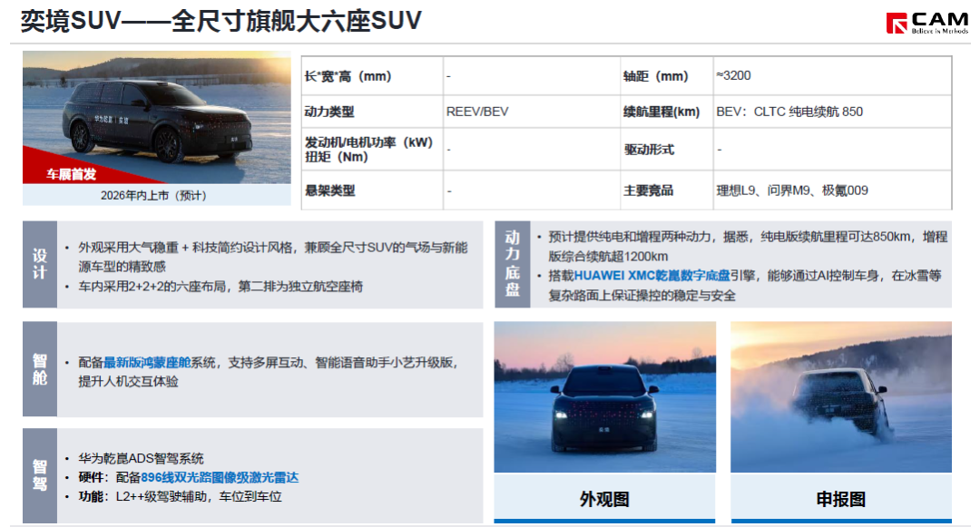Click the blue 896线双光路图像级激光雷达 text

point(220,478)
